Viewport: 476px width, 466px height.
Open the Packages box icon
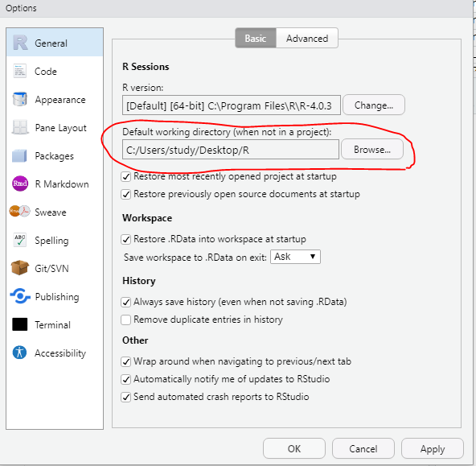19,156
